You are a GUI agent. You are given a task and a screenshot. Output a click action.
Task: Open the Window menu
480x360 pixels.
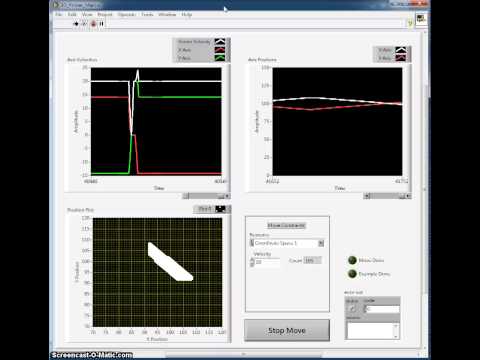[167, 15]
